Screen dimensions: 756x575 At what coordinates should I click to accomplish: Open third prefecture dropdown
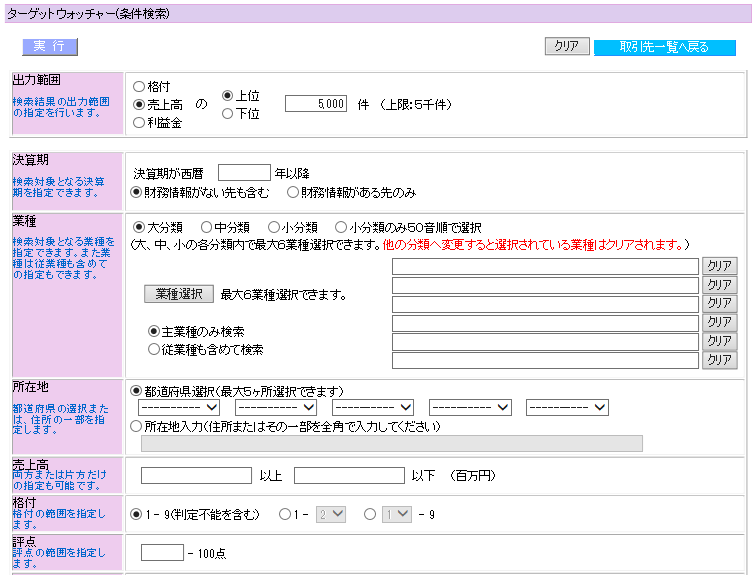tap(373, 408)
